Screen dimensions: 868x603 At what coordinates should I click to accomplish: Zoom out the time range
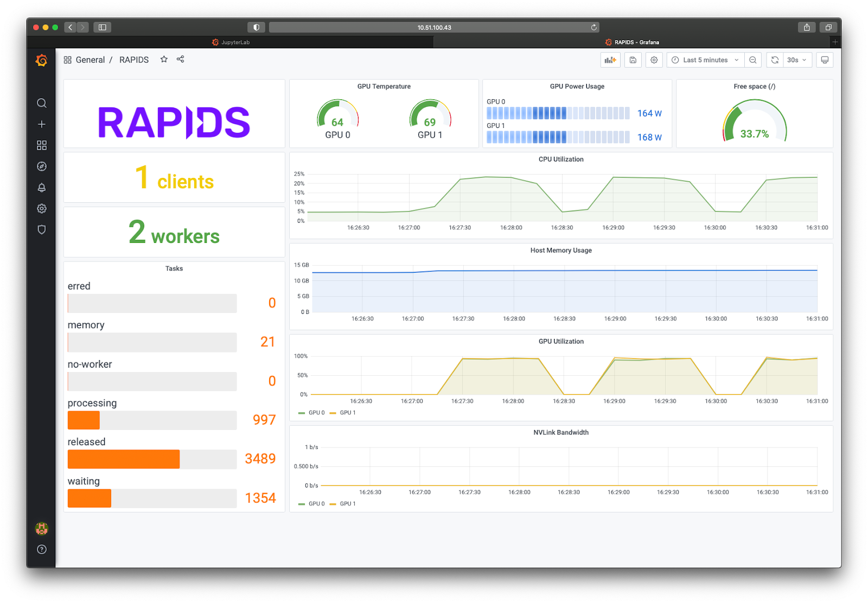pyautogui.click(x=753, y=60)
